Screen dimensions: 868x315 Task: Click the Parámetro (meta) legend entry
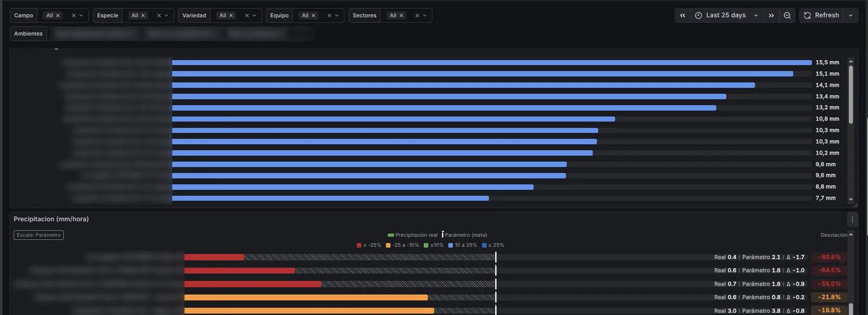pyautogui.click(x=464, y=235)
